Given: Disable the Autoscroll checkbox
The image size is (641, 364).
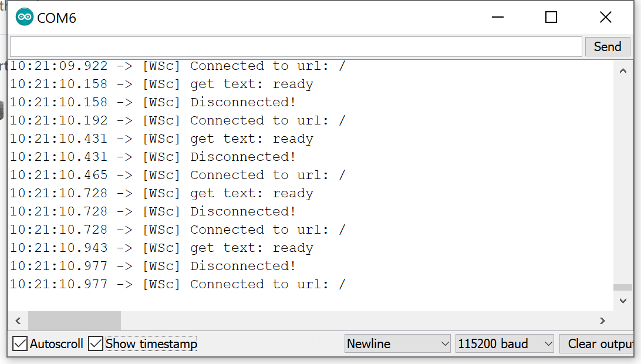Looking at the screenshot, I should point(19,343).
